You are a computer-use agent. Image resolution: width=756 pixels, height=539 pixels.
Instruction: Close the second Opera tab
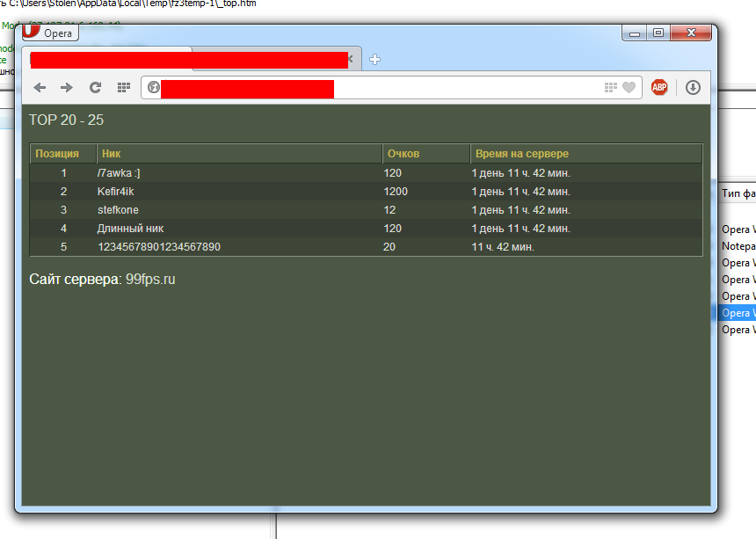click(x=351, y=59)
